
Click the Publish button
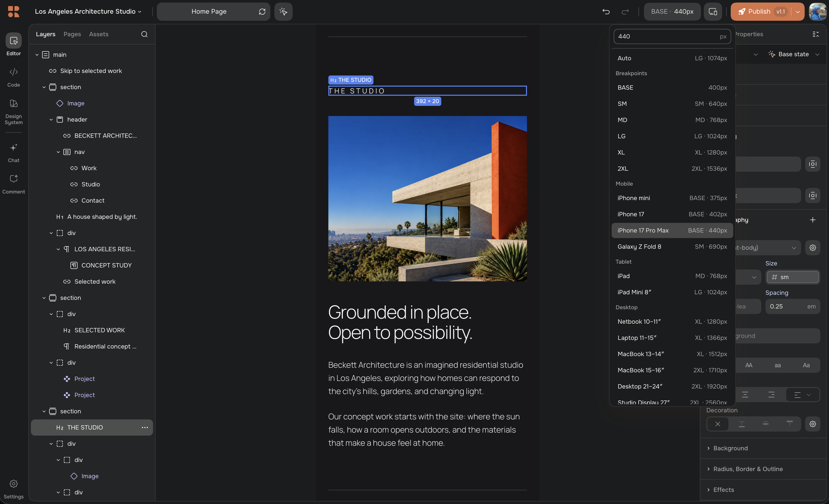(761, 11)
